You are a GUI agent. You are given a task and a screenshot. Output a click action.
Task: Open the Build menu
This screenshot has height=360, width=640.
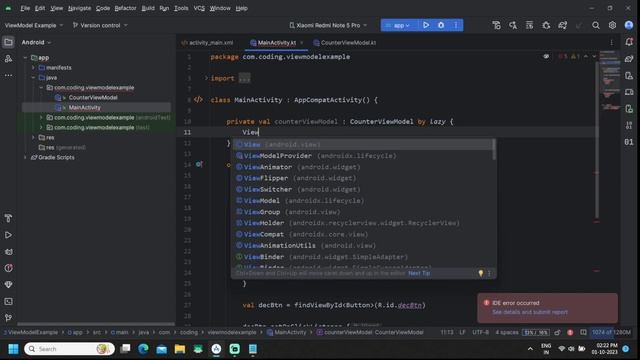(148, 8)
